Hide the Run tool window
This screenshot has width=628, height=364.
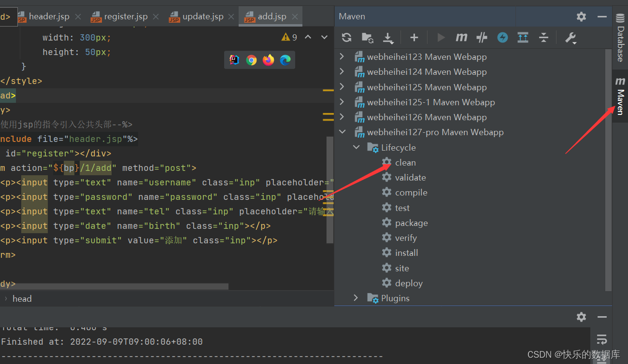602,317
